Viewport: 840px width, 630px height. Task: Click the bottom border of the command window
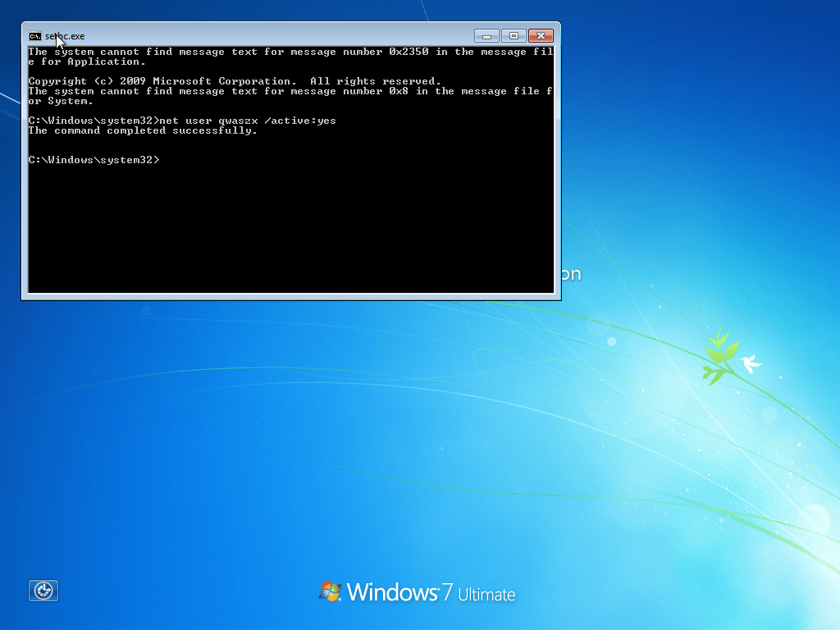[291, 297]
